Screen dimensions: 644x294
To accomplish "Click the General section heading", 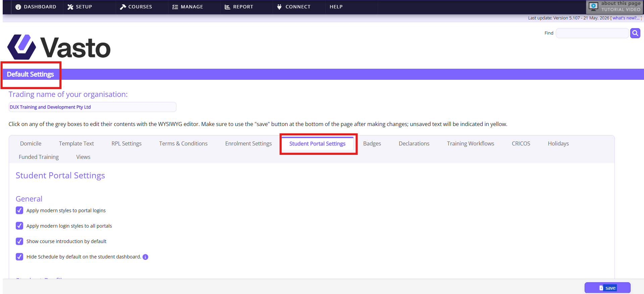I will [x=29, y=199].
